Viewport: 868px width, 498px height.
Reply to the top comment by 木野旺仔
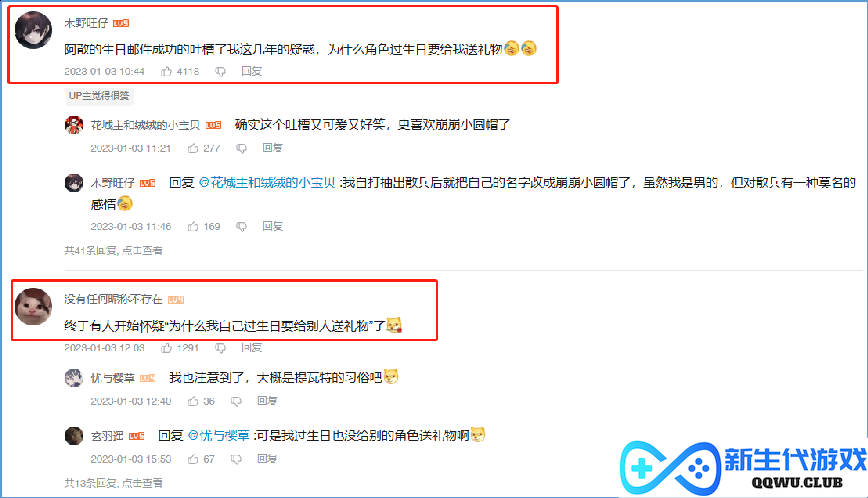point(252,71)
